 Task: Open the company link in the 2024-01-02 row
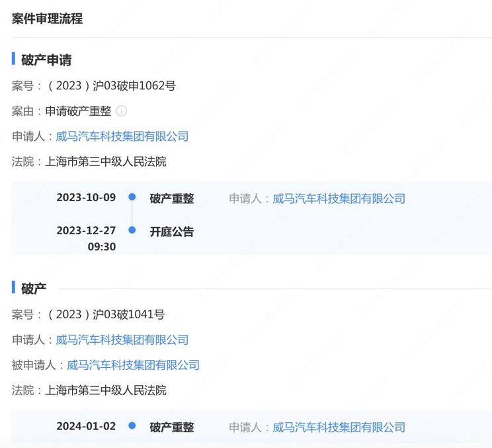click(339, 427)
